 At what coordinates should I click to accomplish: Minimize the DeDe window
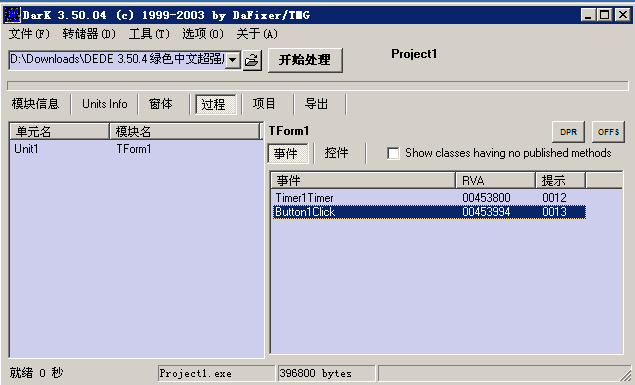click(588, 15)
